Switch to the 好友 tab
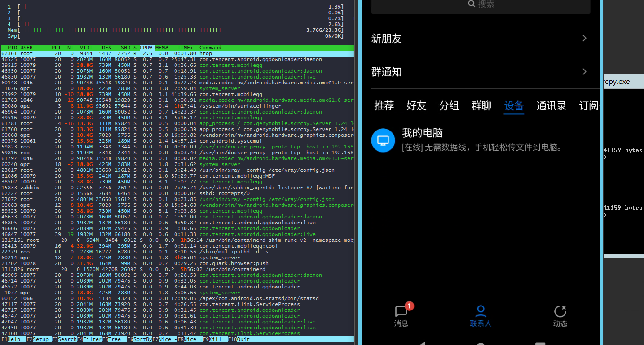The image size is (644, 345). pyautogui.click(x=416, y=106)
